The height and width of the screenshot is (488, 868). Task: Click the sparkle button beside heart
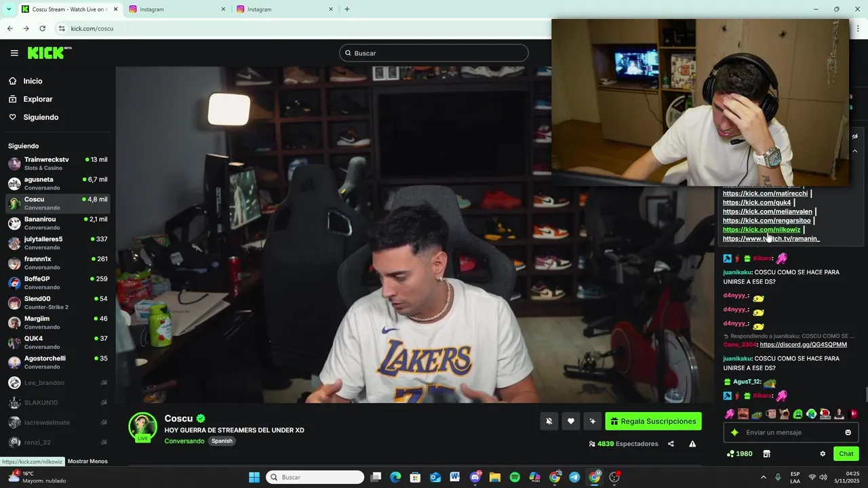point(593,422)
